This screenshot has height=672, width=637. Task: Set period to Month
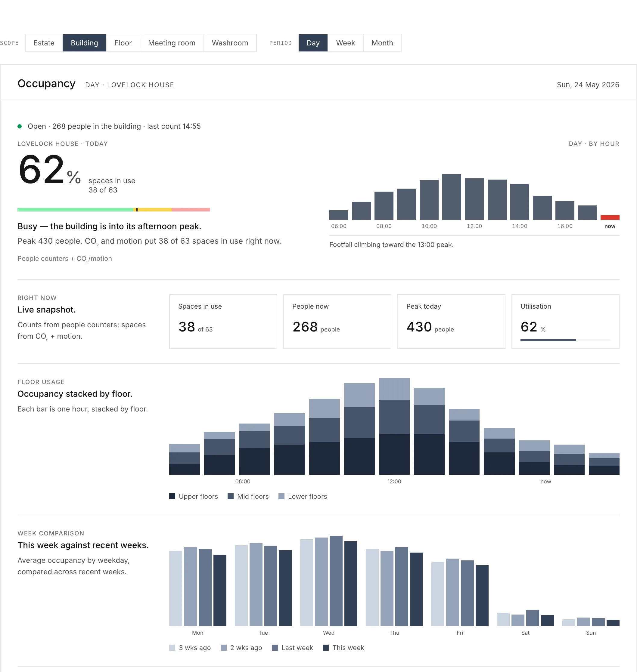pos(382,43)
